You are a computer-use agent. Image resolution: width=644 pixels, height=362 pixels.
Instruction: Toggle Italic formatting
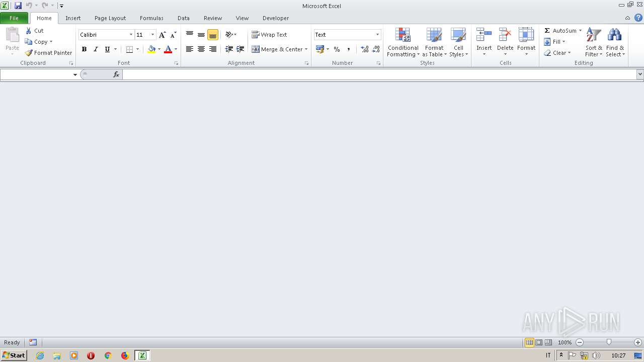tap(96, 49)
